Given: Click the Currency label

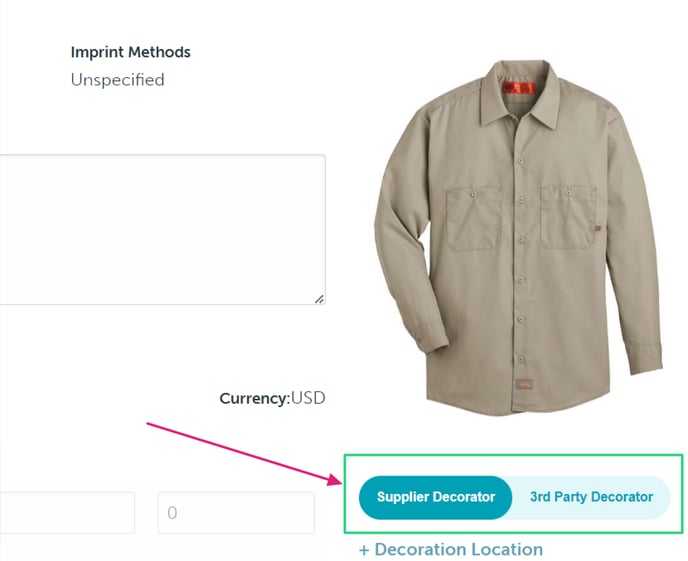Looking at the screenshot, I should click(x=253, y=398).
